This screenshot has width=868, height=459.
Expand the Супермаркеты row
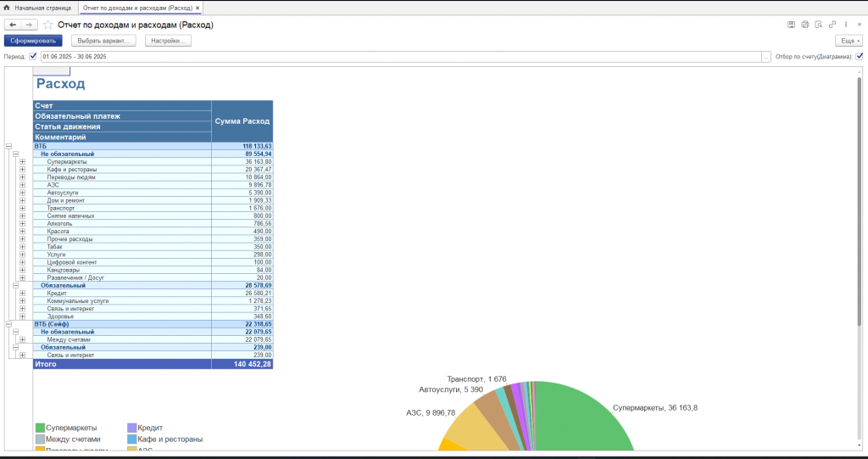22,162
